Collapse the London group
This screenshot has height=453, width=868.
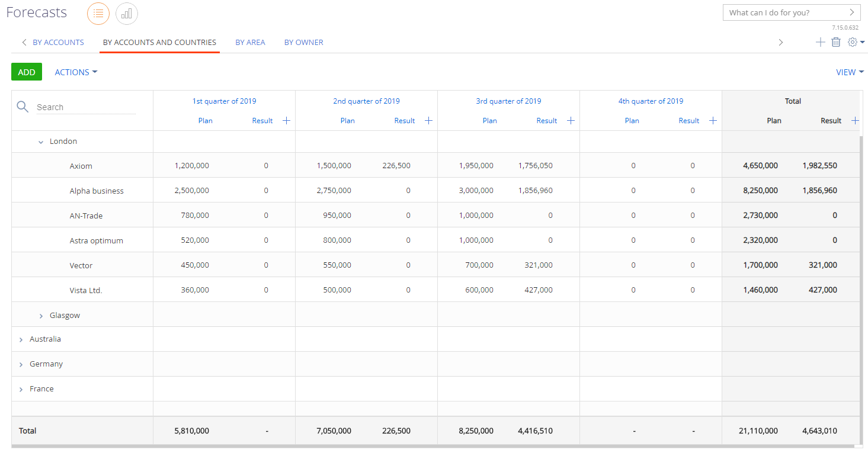click(x=41, y=142)
